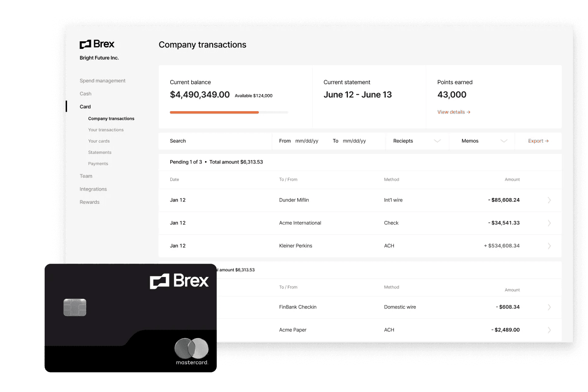
Task: Open the Dunder Miflin row chevron
Action: (x=549, y=200)
